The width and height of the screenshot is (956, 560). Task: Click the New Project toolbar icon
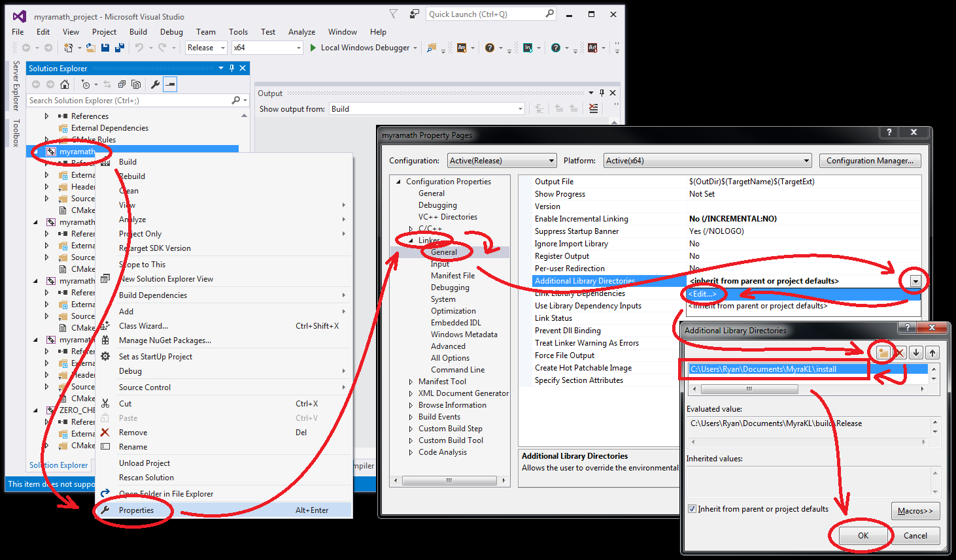pos(68,48)
